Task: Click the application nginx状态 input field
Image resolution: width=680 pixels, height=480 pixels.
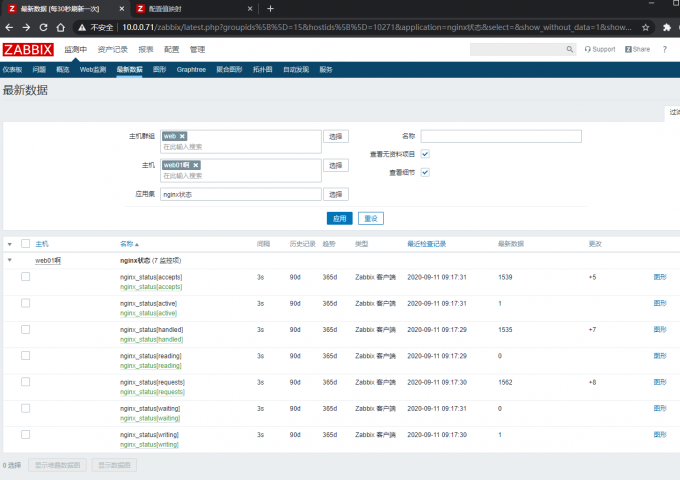Action: coord(241,194)
